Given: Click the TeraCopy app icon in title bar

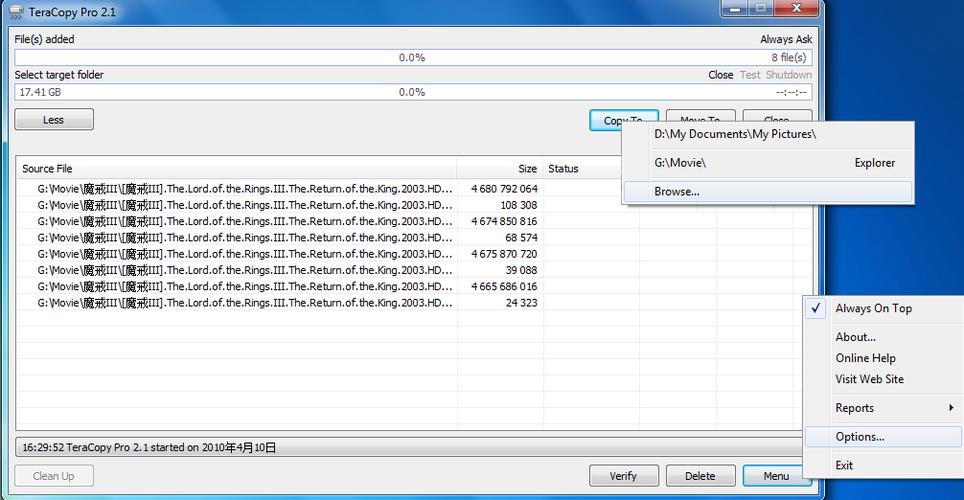Looking at the screenshot, I should click(x=16, y=12).
